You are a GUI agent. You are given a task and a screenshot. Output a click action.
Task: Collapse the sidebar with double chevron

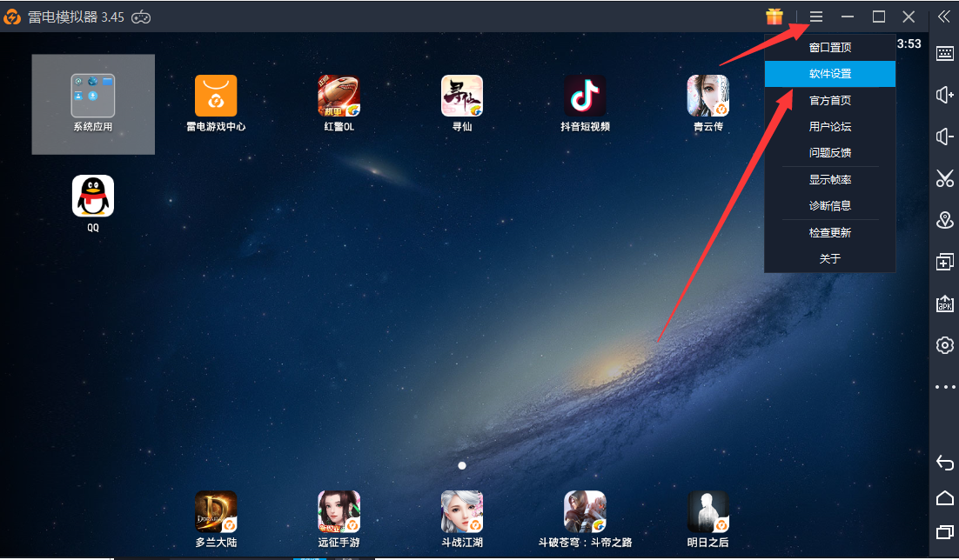(x=944, y=17)
